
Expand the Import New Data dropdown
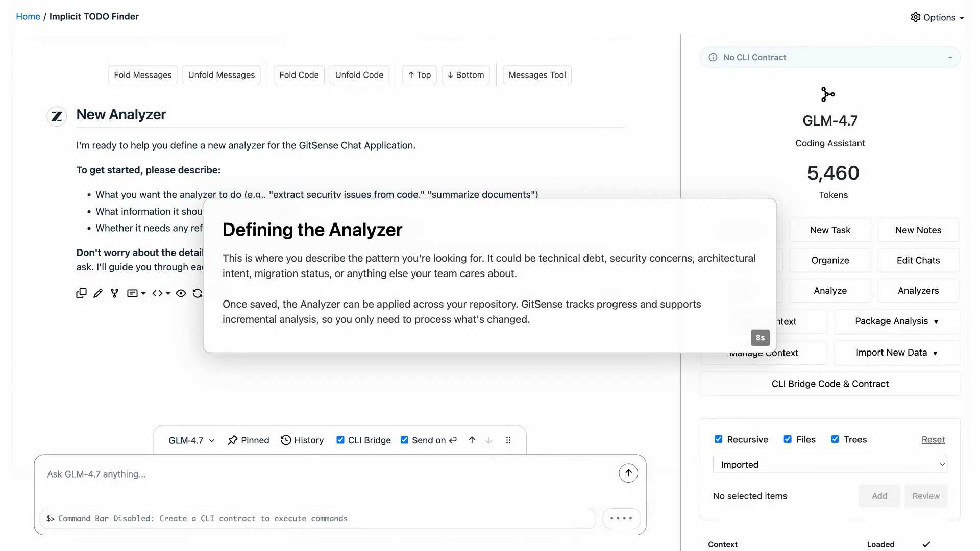tap(896, 353)
